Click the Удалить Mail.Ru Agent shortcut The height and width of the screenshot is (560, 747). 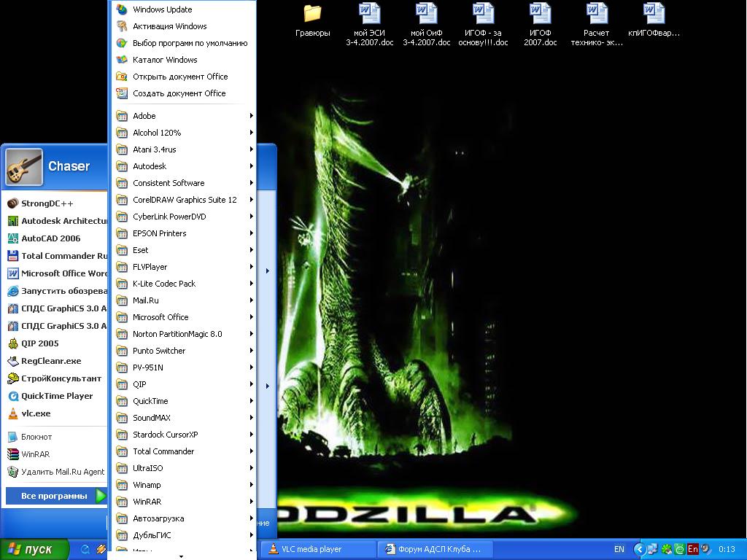tap(56, 472)
